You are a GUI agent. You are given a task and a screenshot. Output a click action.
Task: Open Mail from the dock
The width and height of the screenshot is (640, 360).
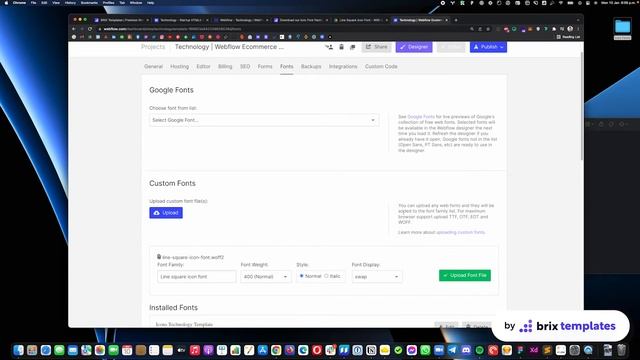[73, 350]
